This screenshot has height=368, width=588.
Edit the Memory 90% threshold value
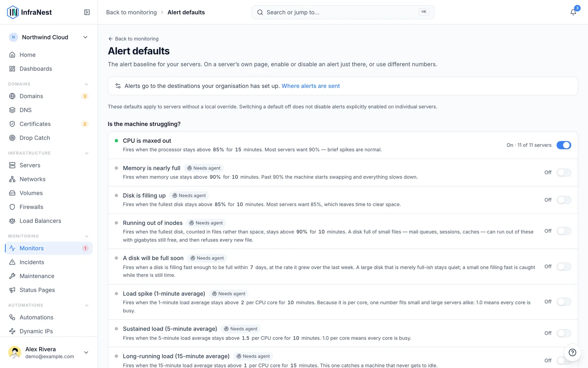(x=215, y=177)
